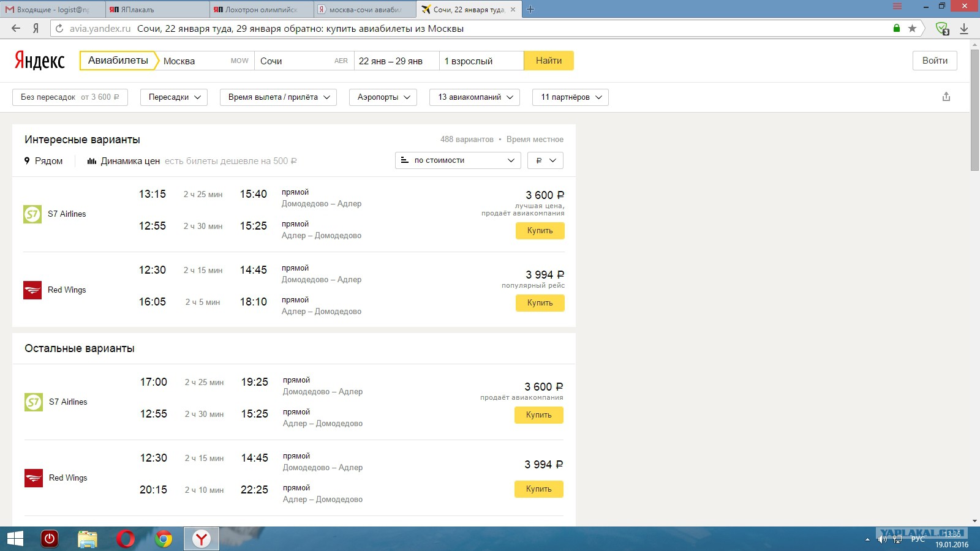The width and height of the screenshot is (980, 551).
Task: Open the 'Динамика цен' price chart link
Action: tap(124, 161)
